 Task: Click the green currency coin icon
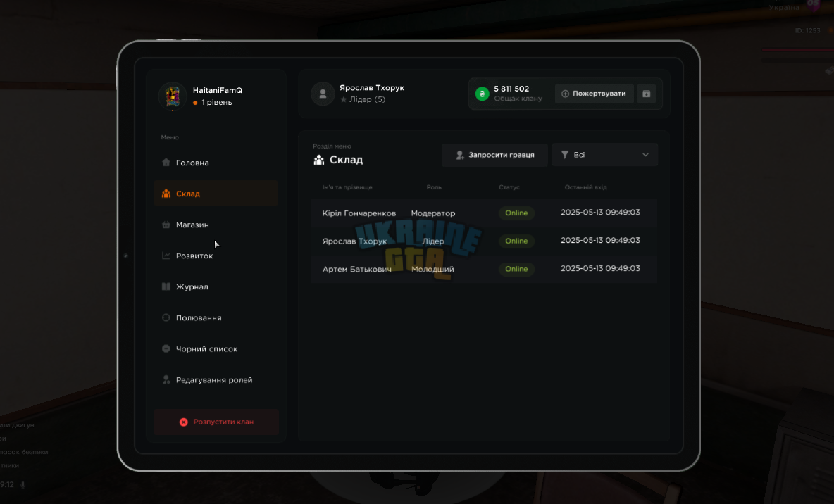(482, 94)
